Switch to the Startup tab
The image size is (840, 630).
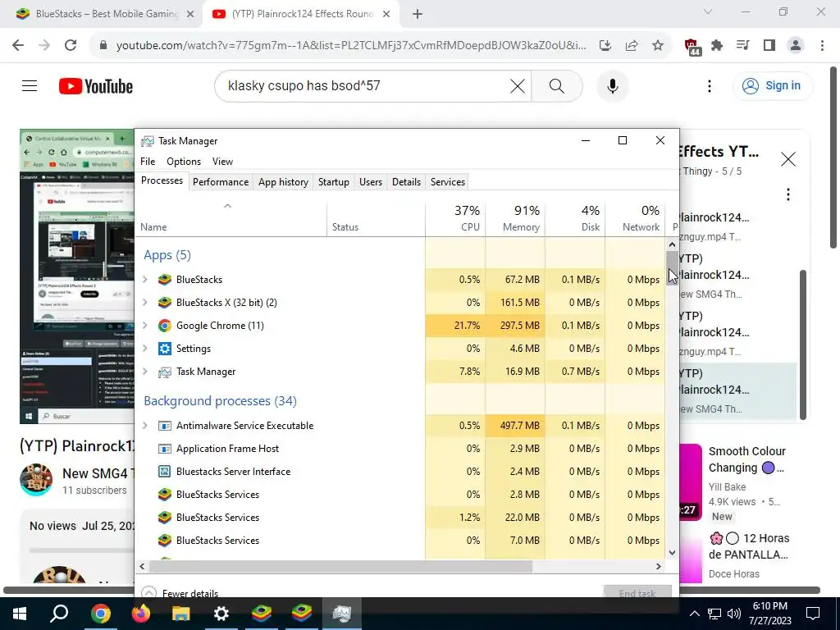point(333,181)
